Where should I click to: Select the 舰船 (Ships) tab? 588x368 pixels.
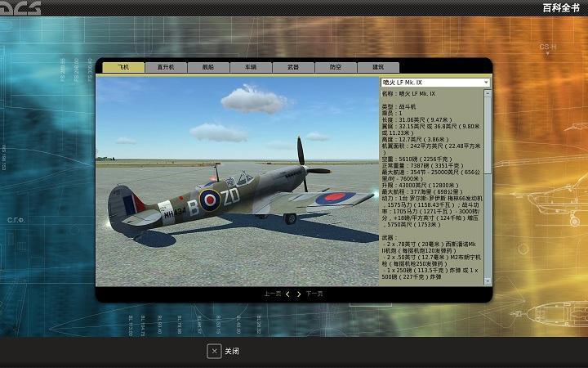coord(208,67)
